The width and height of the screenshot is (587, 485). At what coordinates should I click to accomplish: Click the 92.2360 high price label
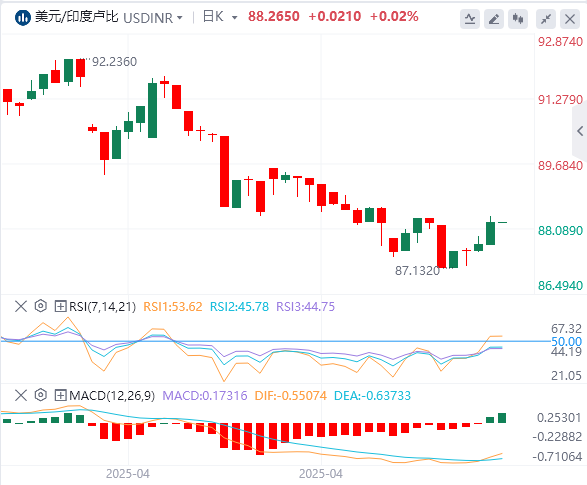coord(114,62)
